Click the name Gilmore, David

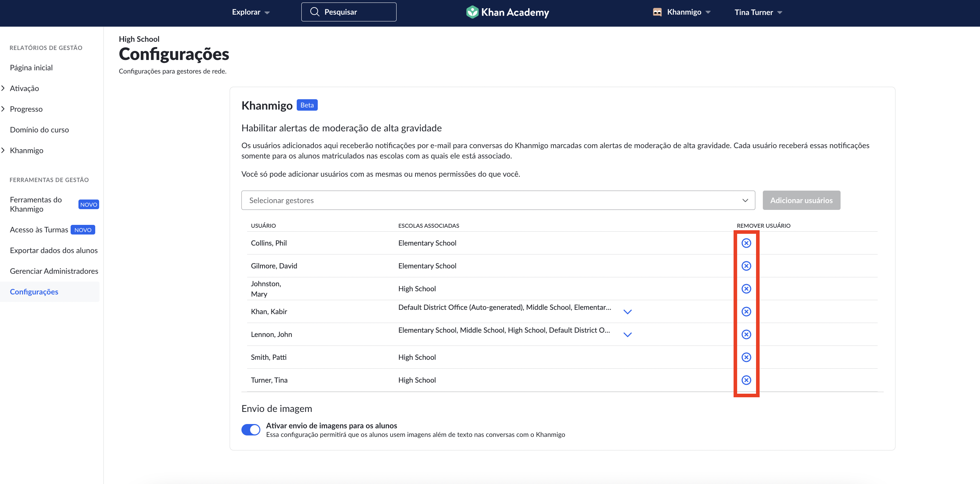click(x=274, y=266)
